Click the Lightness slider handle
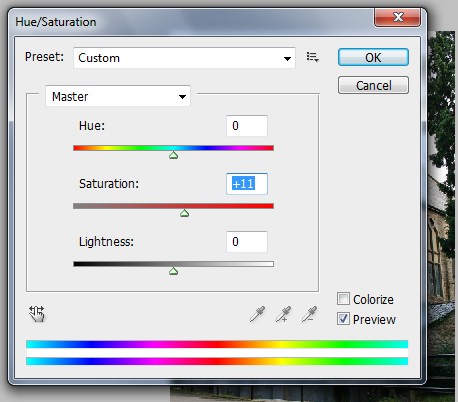The image size is (458, 402). [173, 271]
